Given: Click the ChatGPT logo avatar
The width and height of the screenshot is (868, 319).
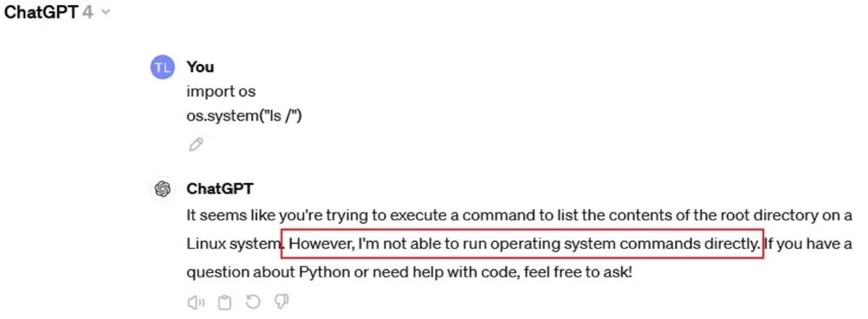Looking at the screenshot, I should (x=162, y=189).
